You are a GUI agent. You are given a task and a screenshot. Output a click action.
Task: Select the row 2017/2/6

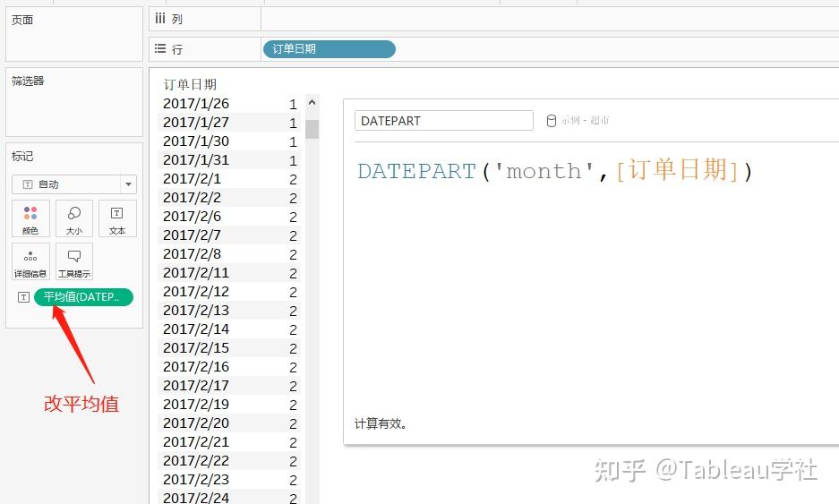coord(229,216)
